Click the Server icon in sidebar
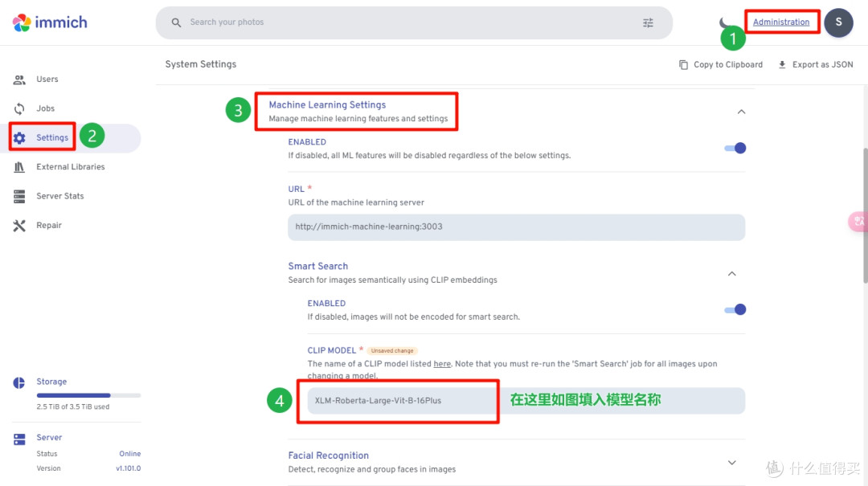The height and width of the screenshot is (486, 868). (19, 439)
